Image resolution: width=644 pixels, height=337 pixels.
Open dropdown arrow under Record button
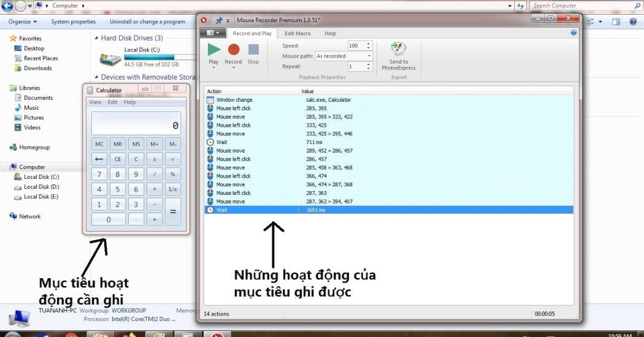pos(233,68)
